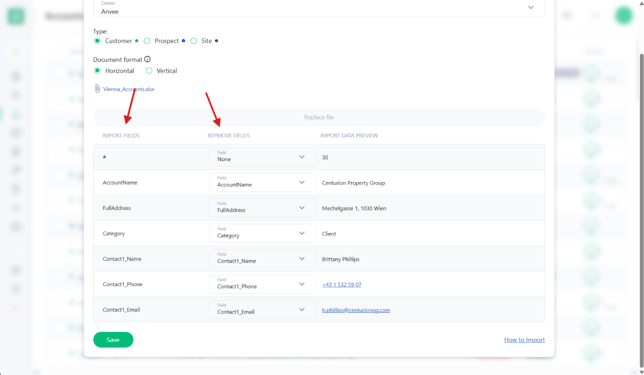644x375 pixels.
Task: Click the AccountName import field label
Action: coord(120,182)
